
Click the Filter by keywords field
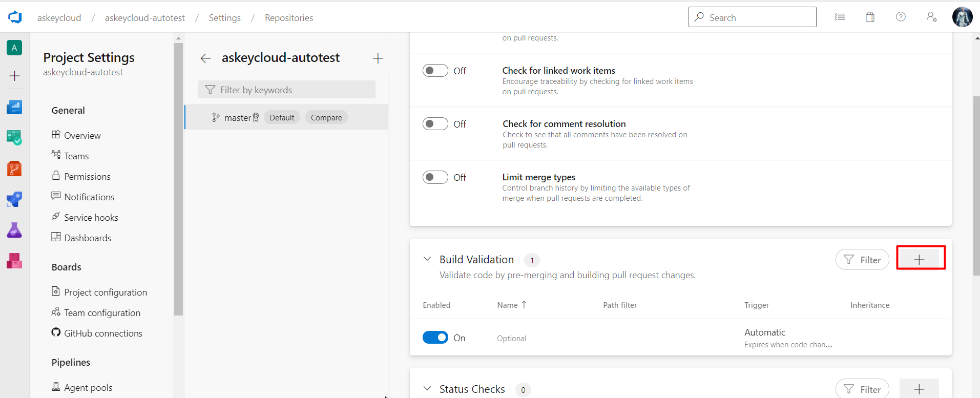[287, 90]
